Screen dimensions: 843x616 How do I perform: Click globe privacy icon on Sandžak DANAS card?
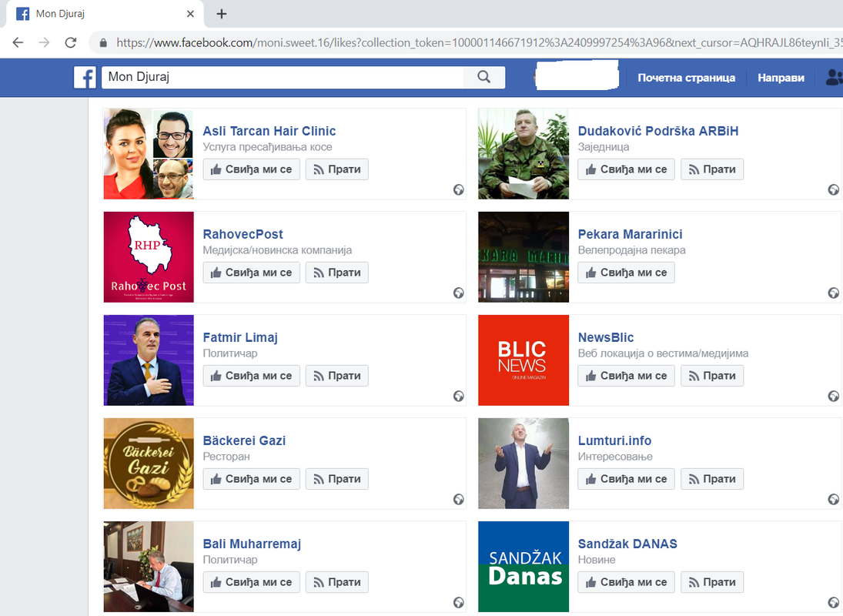click(833, 603)
